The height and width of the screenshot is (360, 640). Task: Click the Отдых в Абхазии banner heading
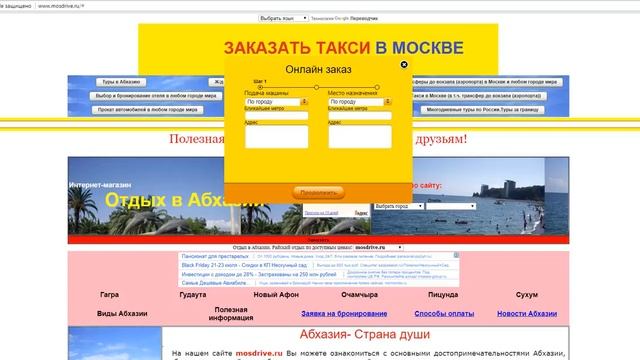point(184,200)
